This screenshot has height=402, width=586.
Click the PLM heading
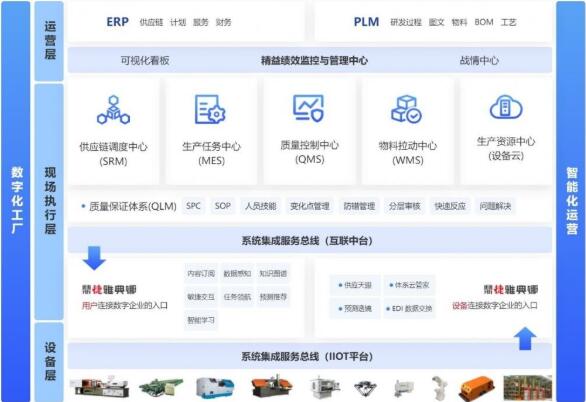pyautogui.click(x=366, y=22)
